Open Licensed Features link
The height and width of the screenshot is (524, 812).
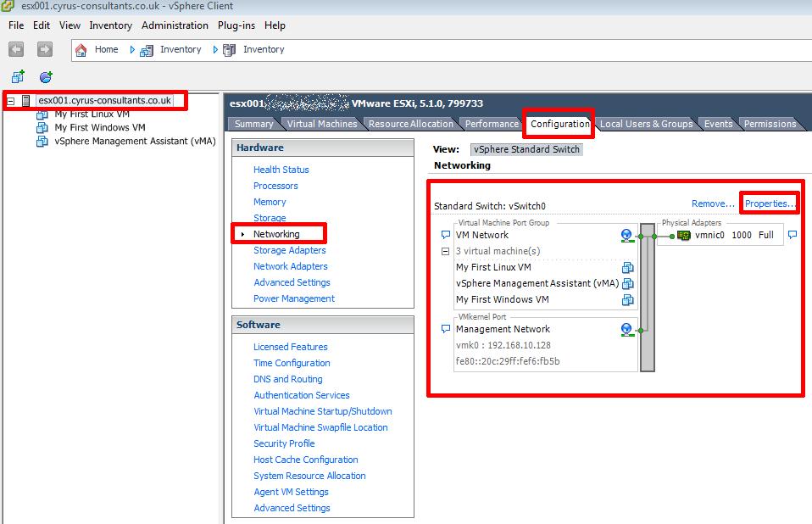[x=291, y=347]
